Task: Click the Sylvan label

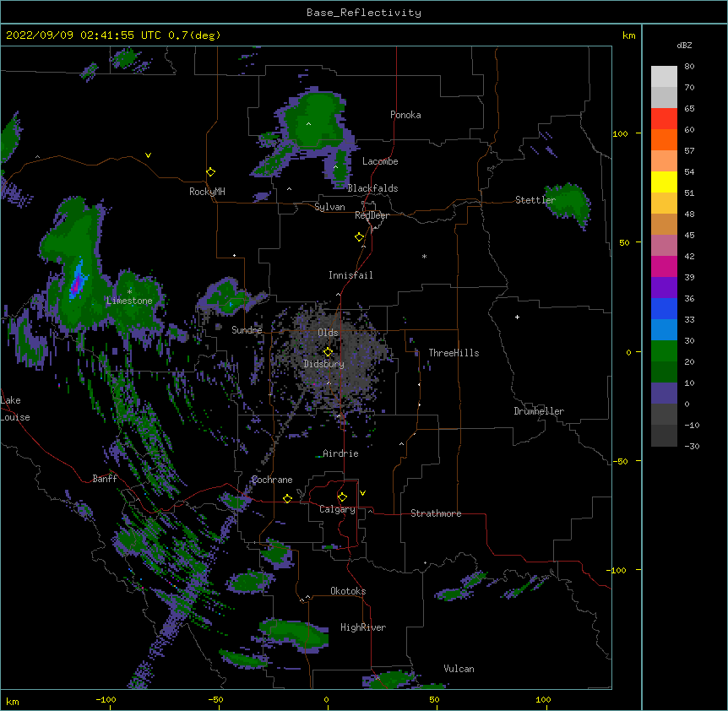Action: pyautogui.click(x=329, y=207)
